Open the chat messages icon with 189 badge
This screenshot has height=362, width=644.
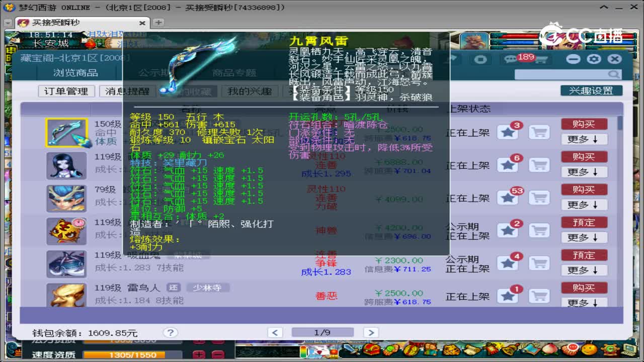pos(511,59)
